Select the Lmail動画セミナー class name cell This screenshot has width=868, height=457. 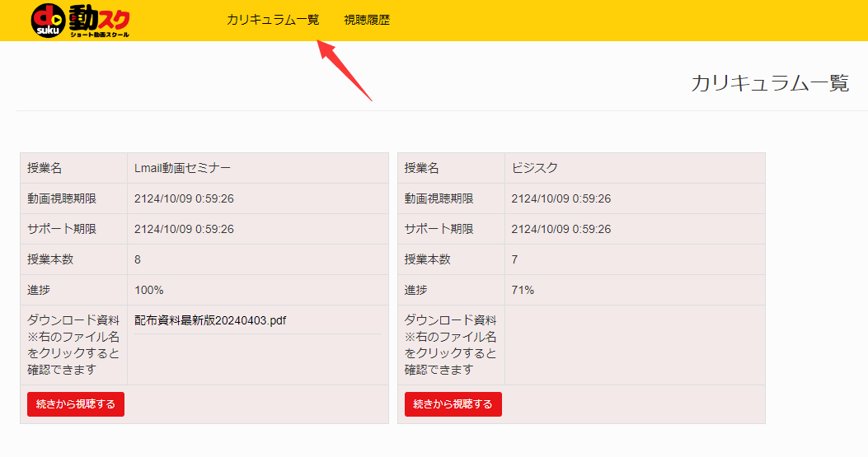(258, 168)
